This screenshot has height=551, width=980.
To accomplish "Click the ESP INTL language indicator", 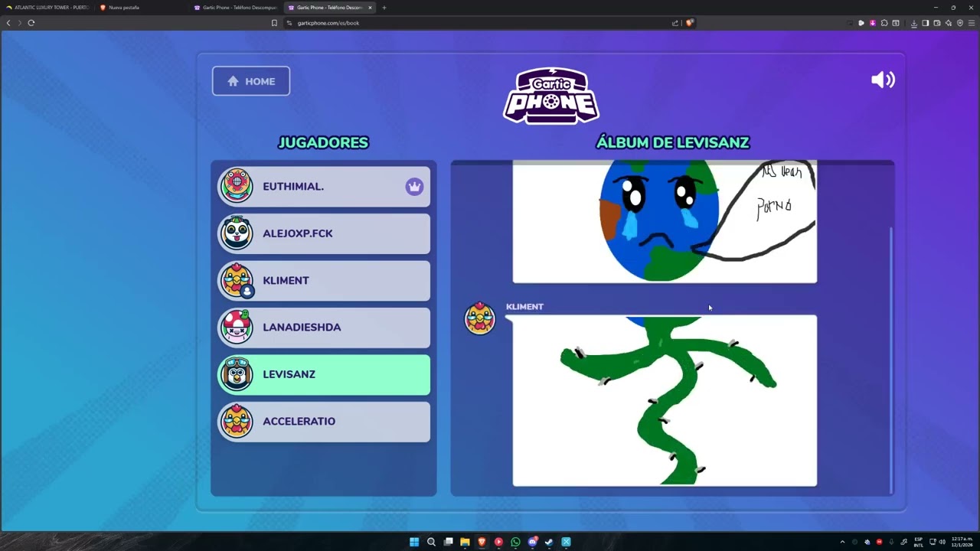I will (918, 542).
